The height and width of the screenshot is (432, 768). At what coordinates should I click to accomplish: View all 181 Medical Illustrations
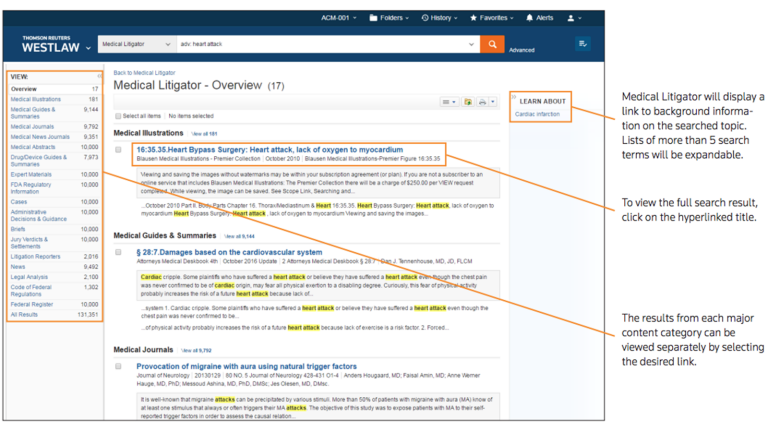(x=204, y=134)
